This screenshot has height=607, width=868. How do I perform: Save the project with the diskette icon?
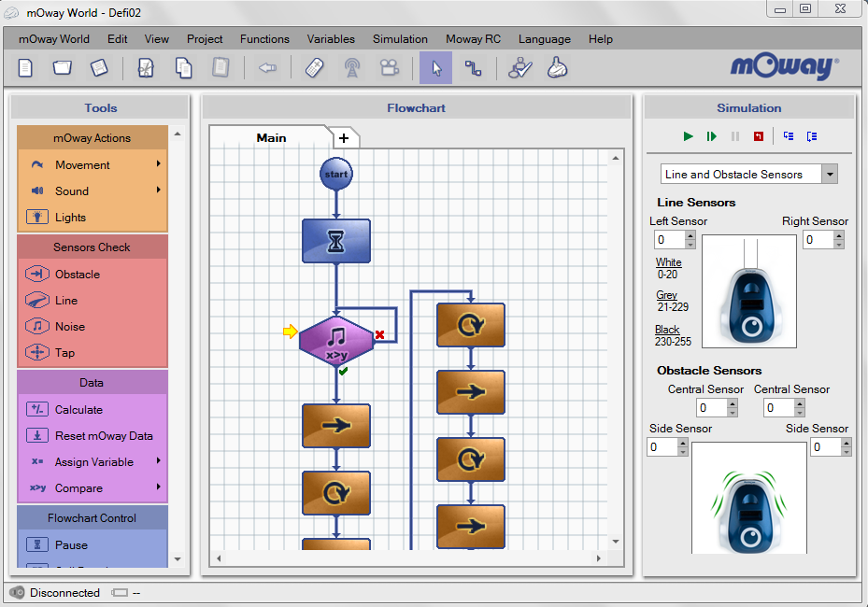point(99,68)
